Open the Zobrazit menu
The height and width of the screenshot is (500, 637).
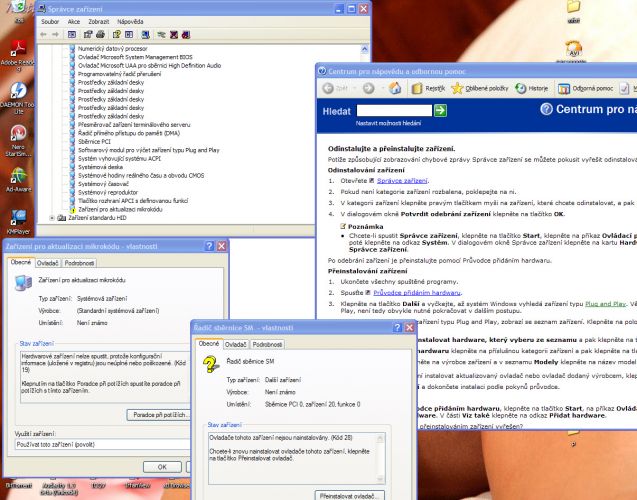[x=99, y=22]
